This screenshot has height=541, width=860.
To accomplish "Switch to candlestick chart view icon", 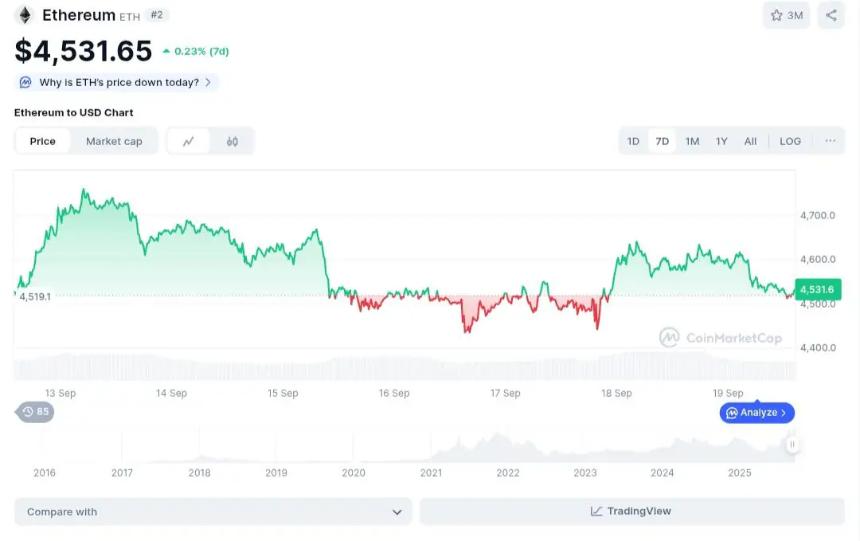I will 232,142.
